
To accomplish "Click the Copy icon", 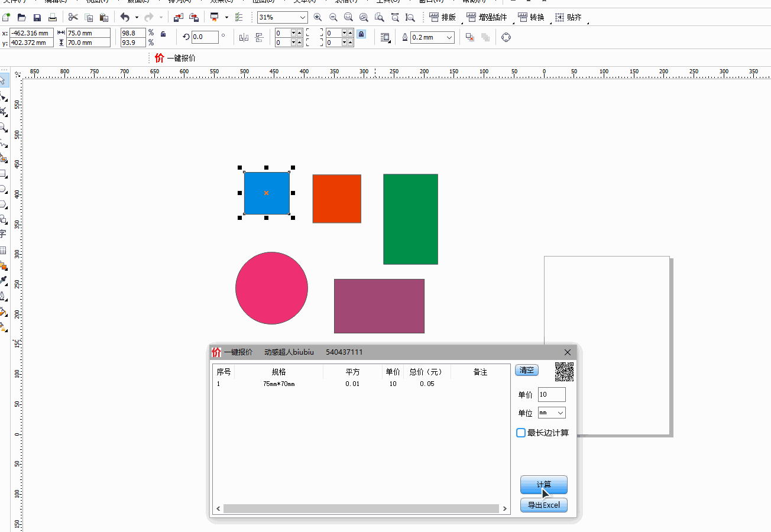I will coord(89,18).
